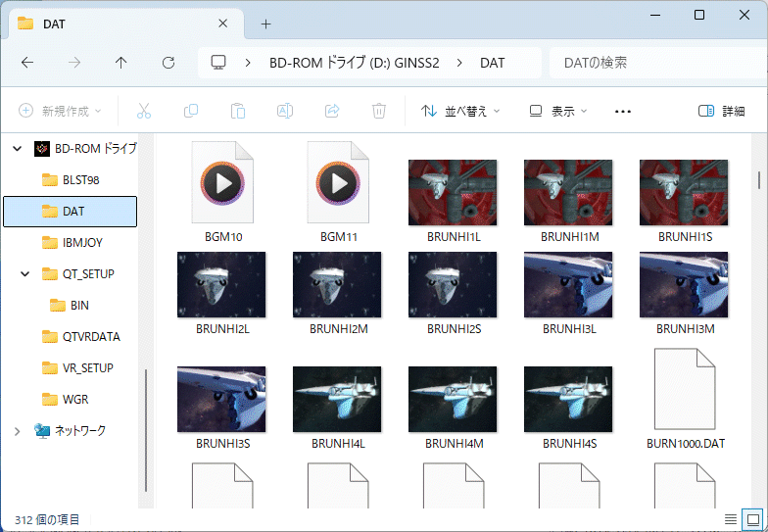Select the BRUNHI4M thumbnail
The height and width of the screenshot is (532, 768).
click(x=453, y=400)
